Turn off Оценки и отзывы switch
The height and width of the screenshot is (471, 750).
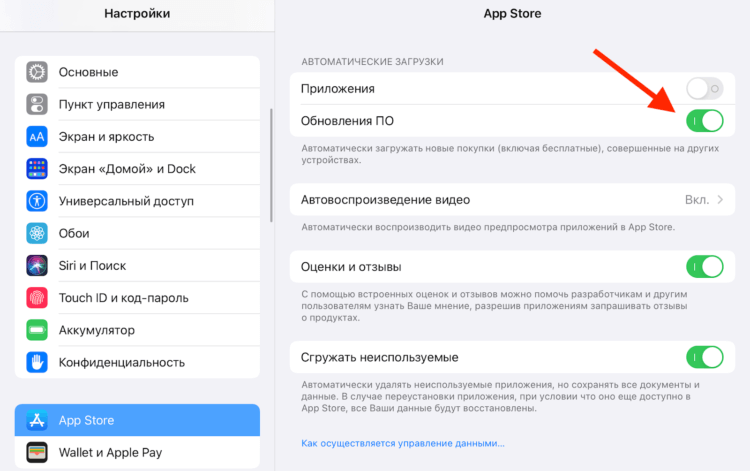pyautogui.click(x=705, y=266)
